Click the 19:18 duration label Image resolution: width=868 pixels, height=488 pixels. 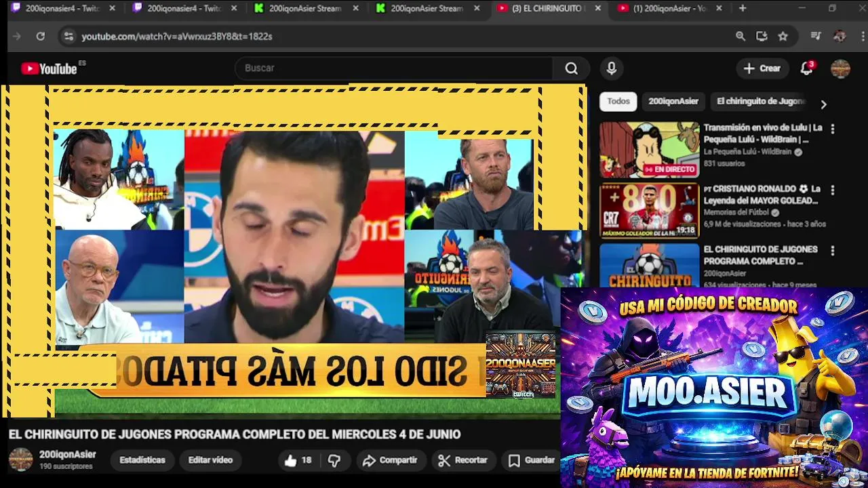pyautogui.click(x=686, y=230)
